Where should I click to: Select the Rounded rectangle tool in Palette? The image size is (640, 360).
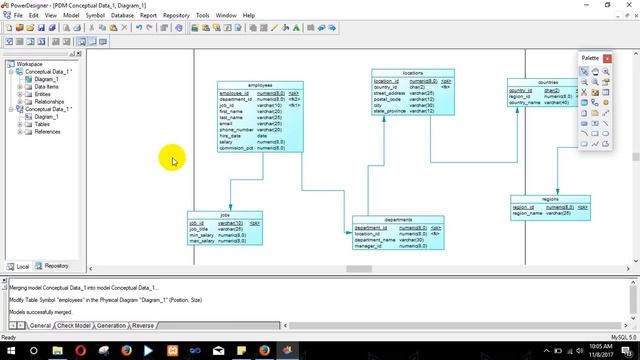[x=584, y=144]
